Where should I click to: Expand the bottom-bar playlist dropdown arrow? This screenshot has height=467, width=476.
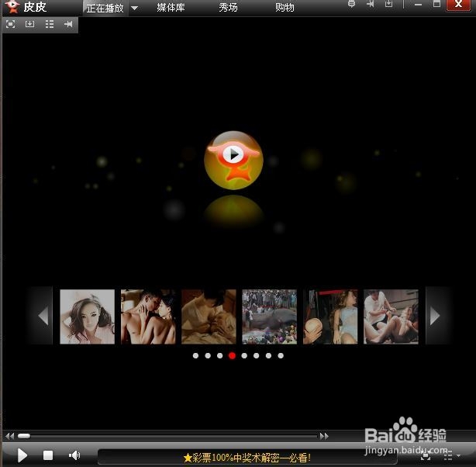(x=458, y=456)
